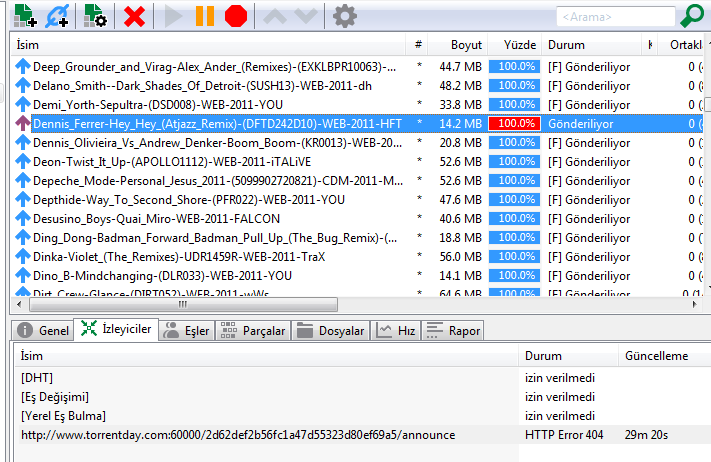Click the HTTP Error 404 status cell
Screen dimensions: 711x462
(x=564, y=435)
